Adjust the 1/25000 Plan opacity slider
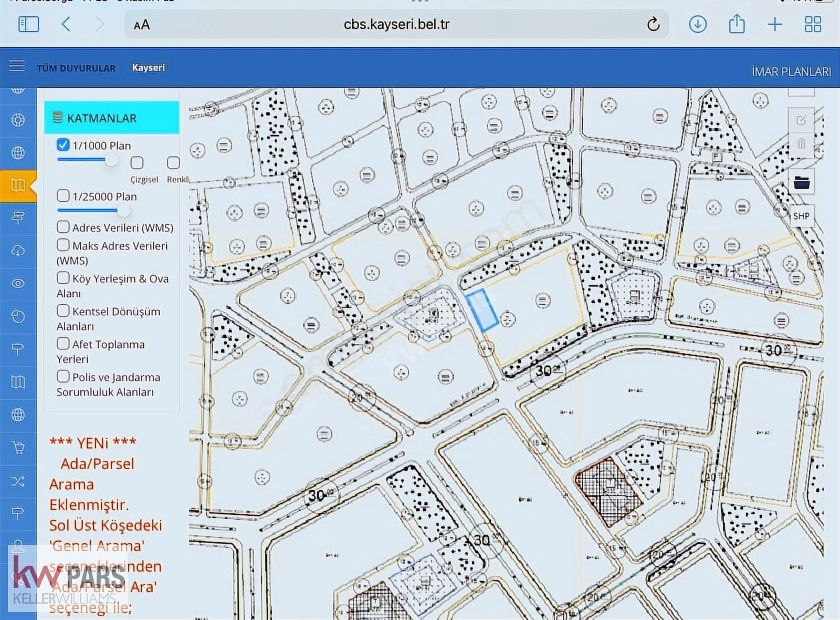Viewport: 840px width, 620px height. [123, 210]
